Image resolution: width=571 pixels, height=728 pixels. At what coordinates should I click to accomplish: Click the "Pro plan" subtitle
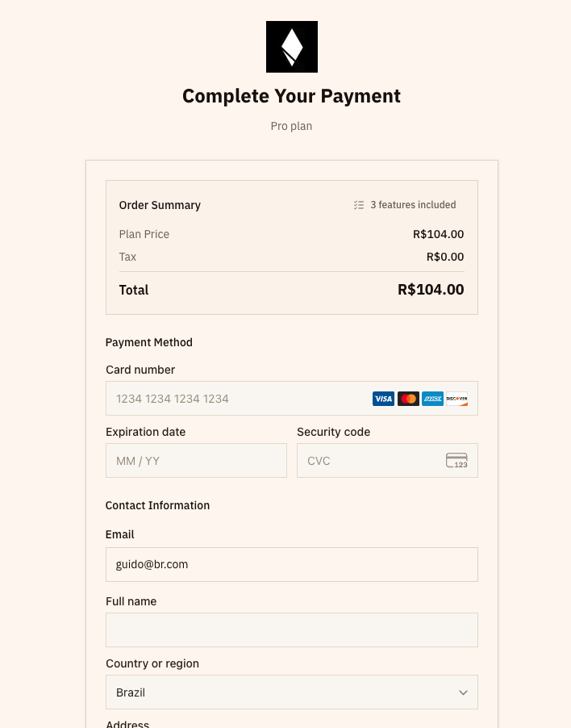[x=291, y=126]
